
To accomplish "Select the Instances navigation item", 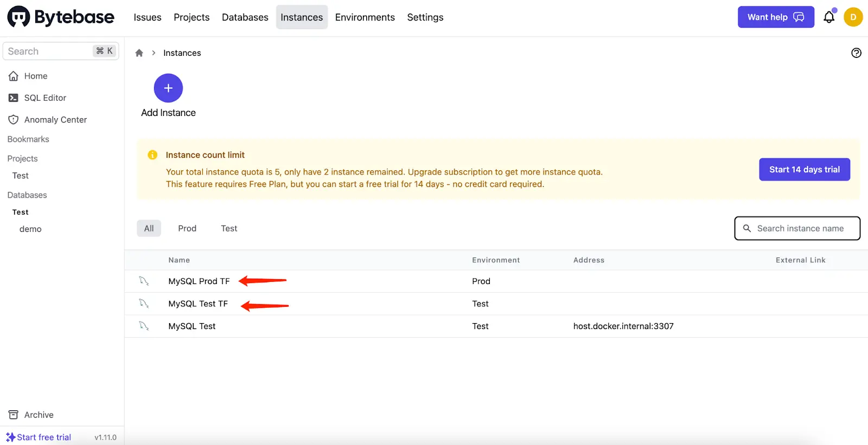I will 302,17.
